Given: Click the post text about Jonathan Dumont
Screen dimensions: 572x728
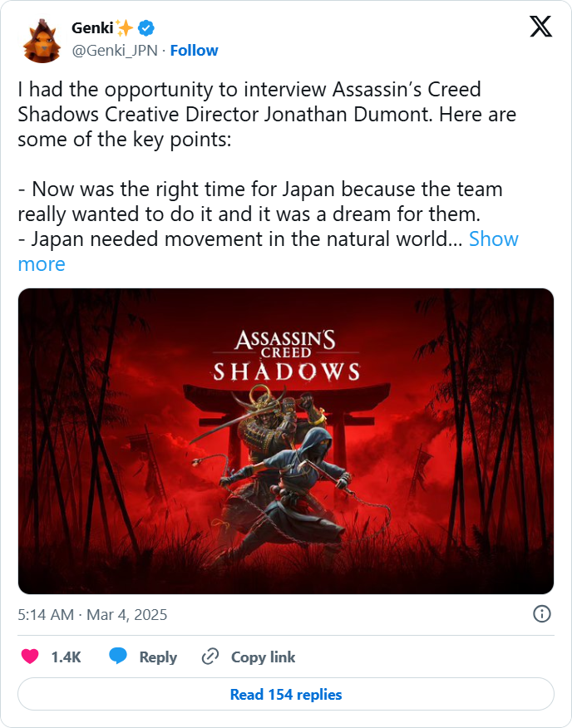Looking at the screenshot, I should [x=249, y=114].
